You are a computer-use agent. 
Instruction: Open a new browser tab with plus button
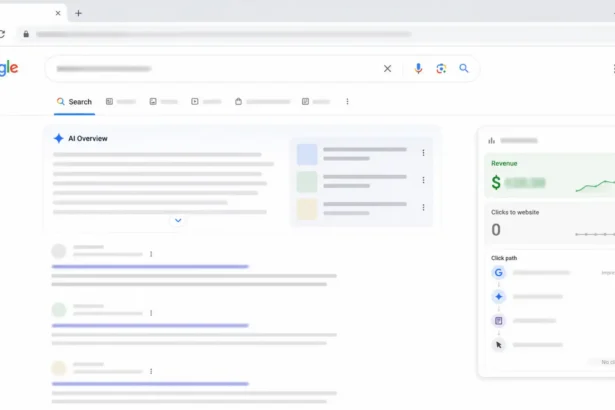coord(78,13)
